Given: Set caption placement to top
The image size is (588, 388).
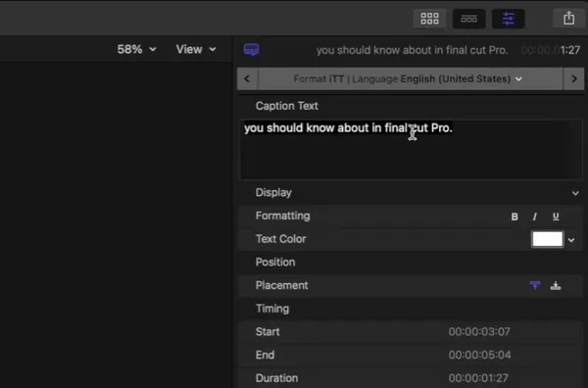Looking at the screenshot, I should pyautogui.click(x=535, y=285).
